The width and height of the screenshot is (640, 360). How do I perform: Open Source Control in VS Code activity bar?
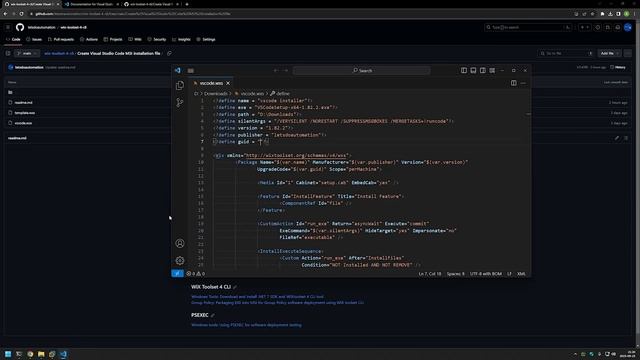coord(180,102)
